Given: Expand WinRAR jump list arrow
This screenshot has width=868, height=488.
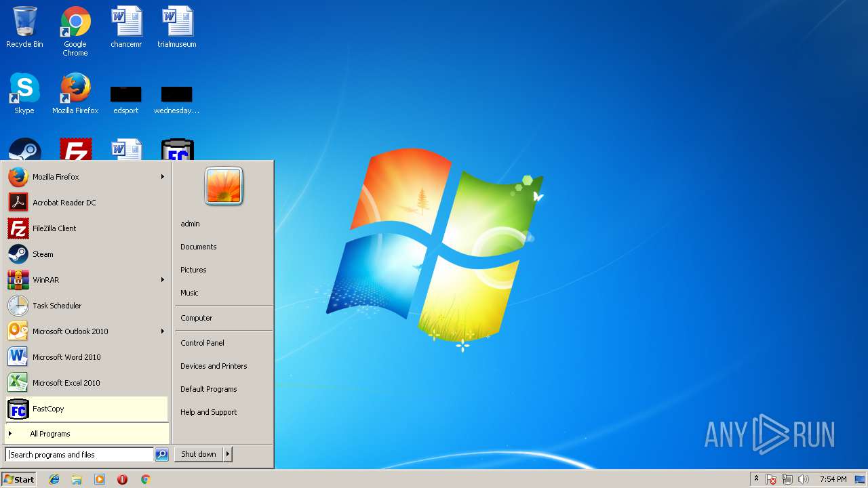Looking at the screenshot, I should (162, 280).
